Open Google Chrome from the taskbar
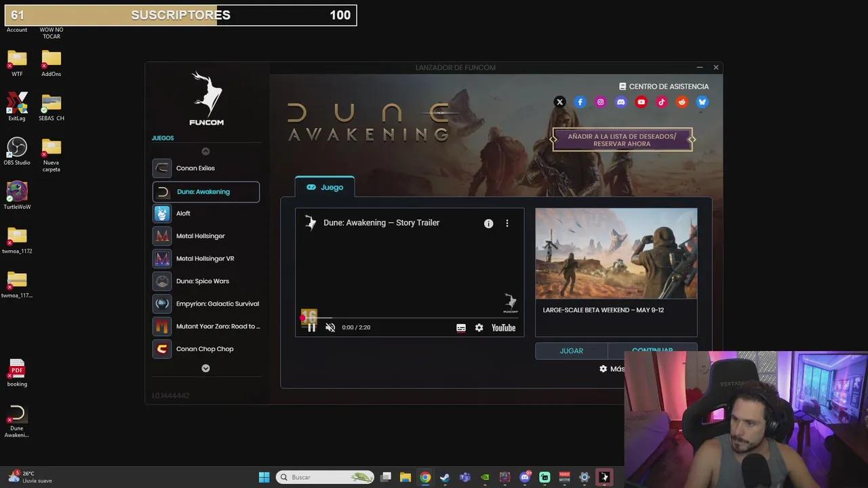 click(425, 477)
